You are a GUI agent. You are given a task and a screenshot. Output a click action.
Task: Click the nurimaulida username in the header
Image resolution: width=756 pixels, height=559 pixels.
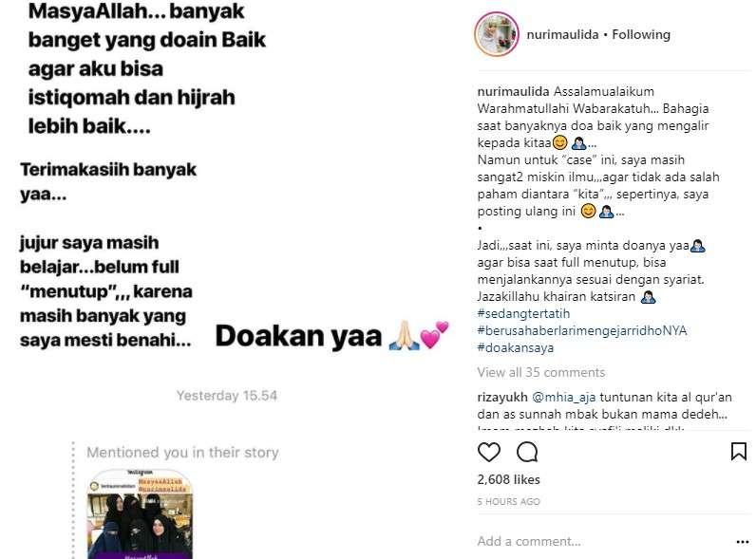562,35
